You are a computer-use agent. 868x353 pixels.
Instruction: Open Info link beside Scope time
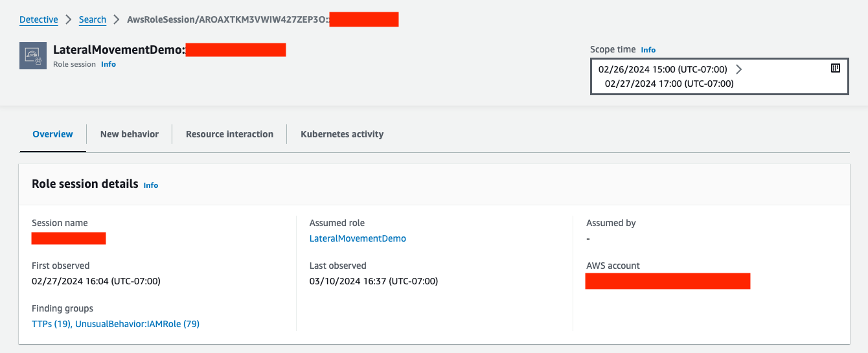(648, 49)
